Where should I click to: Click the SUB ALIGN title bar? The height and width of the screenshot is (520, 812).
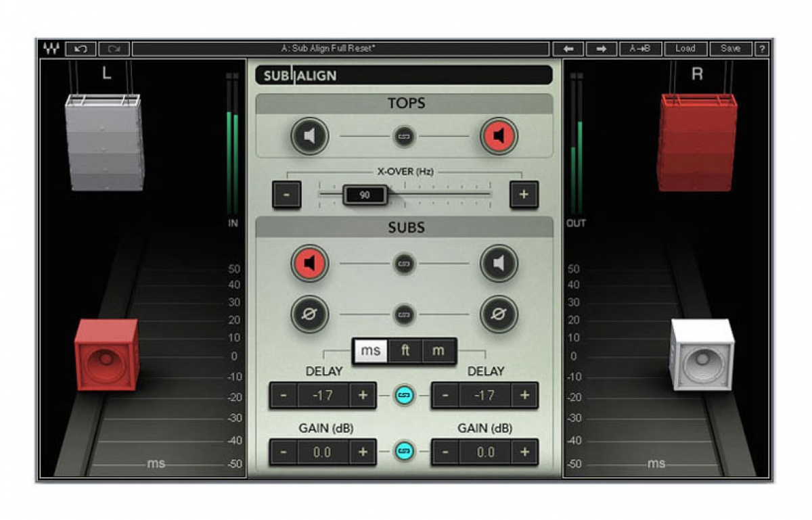[x=403, y=75]
